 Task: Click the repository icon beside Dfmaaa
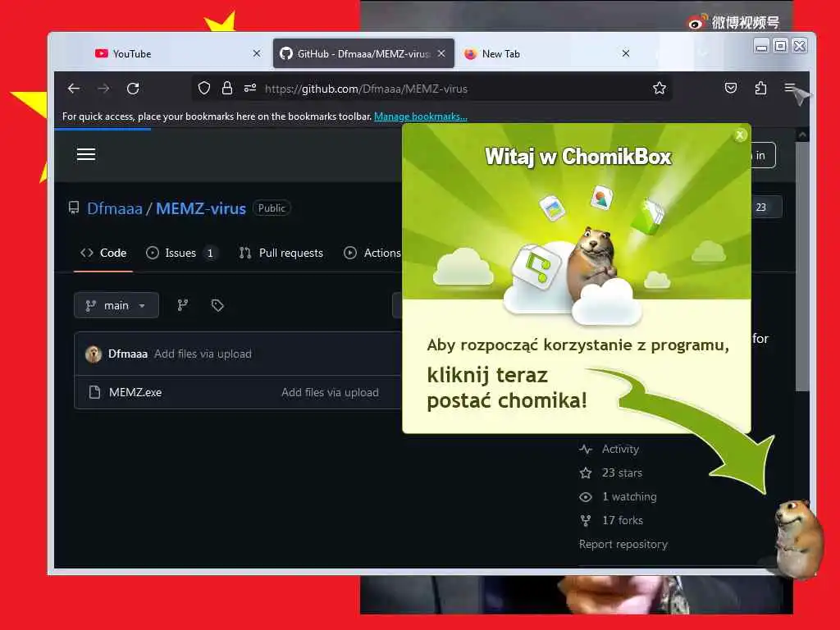74,208
